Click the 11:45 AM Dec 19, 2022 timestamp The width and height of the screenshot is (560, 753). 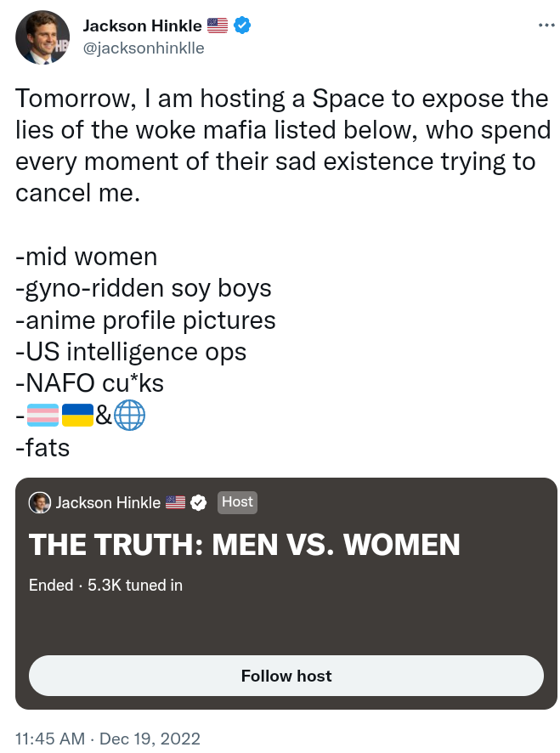coord(108,738)
